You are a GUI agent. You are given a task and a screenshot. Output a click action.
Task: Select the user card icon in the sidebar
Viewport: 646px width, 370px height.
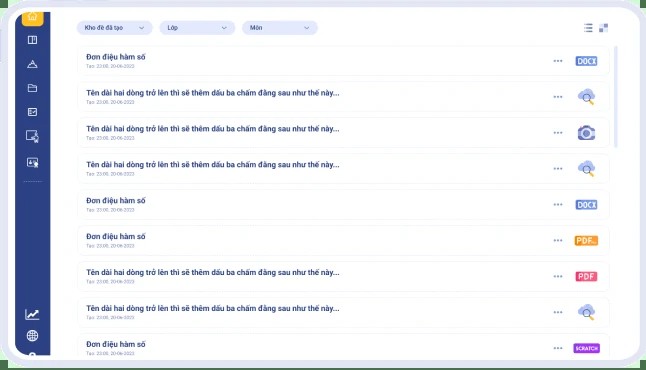point(32,163)
